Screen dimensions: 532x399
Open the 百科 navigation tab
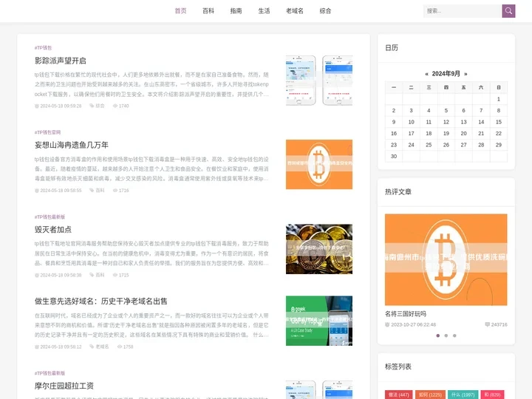(x=208, y=11)
